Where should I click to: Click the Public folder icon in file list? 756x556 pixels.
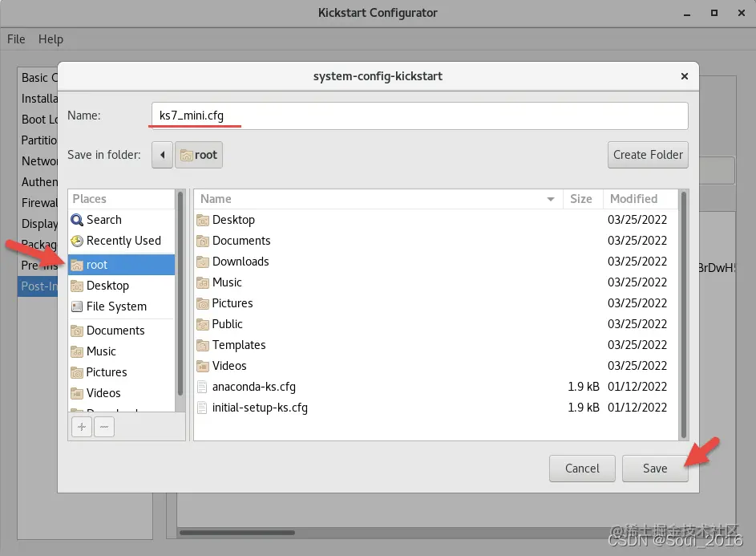pos(203,324)
